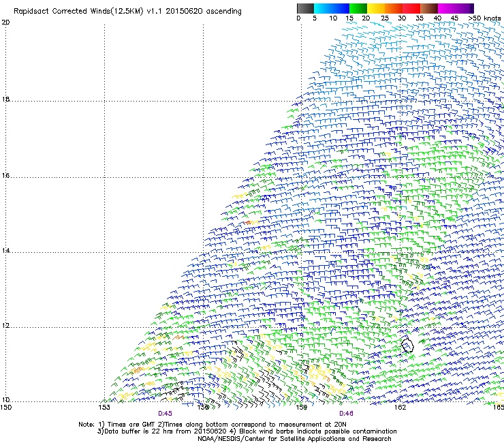Viewport: 504px width, 443px height.
Task: Click the '25' label under the color bar
Action: [x=385, y=18]
